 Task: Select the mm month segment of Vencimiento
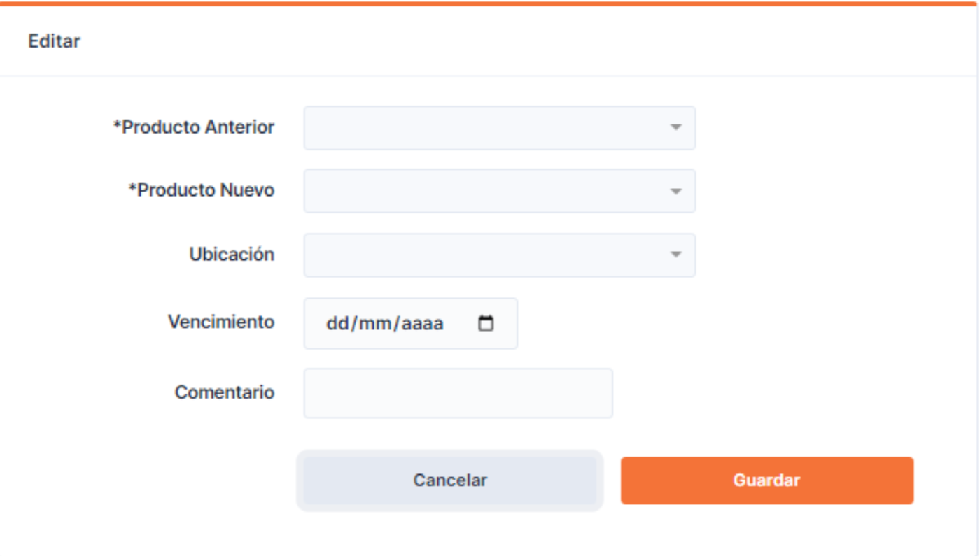tap(375, 324)
